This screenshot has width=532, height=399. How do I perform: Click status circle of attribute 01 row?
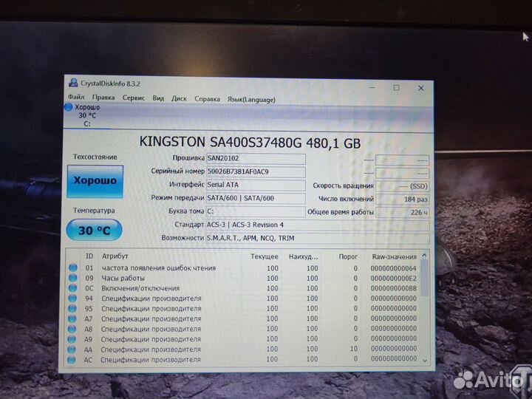coord(73,267)
